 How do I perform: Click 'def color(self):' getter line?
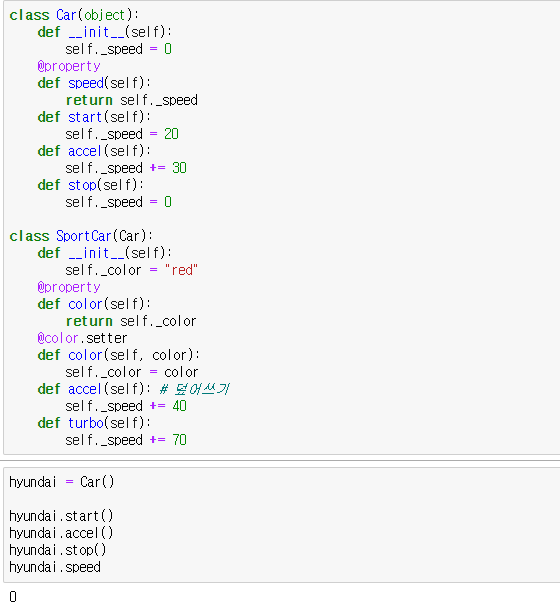pyautogui.click(x=94, y=304)
